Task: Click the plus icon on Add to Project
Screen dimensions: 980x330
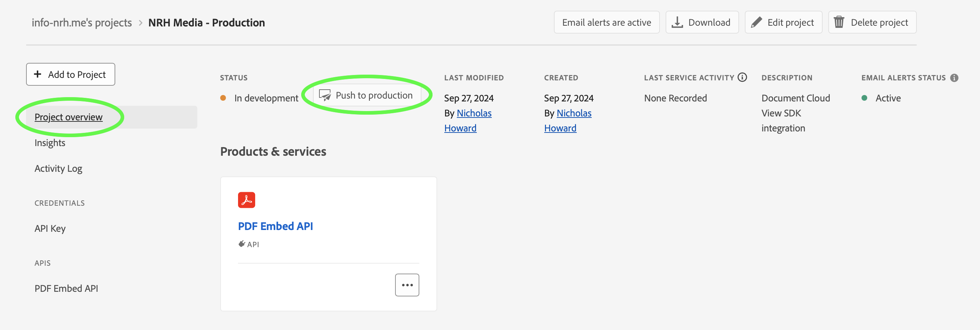Action: click(x=38, y=74)
